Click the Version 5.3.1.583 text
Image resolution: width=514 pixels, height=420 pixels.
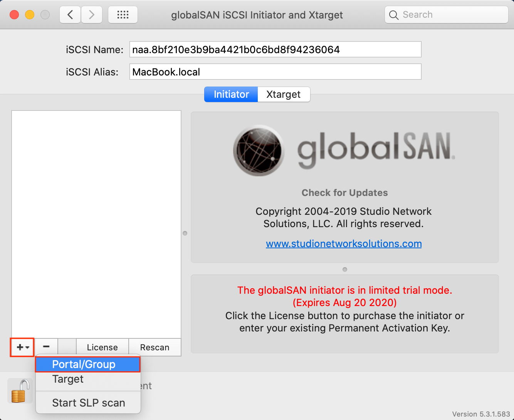[x=481, y=414]
